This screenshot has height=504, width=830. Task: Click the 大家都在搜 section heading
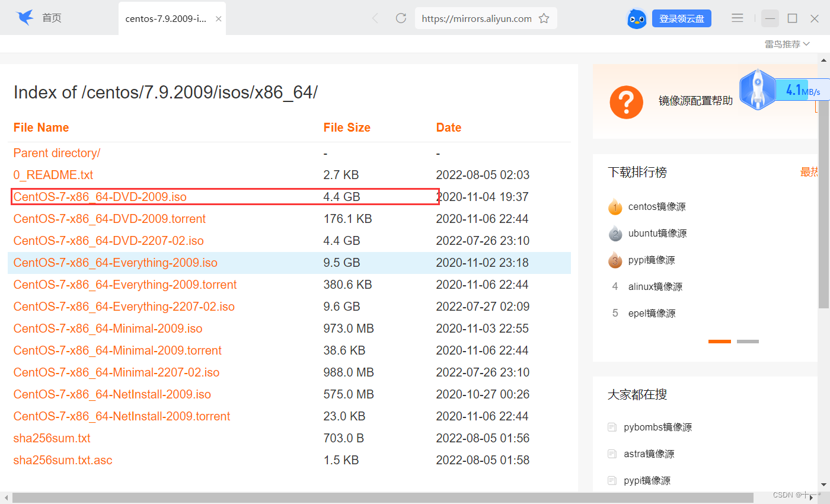pos(637,394)
